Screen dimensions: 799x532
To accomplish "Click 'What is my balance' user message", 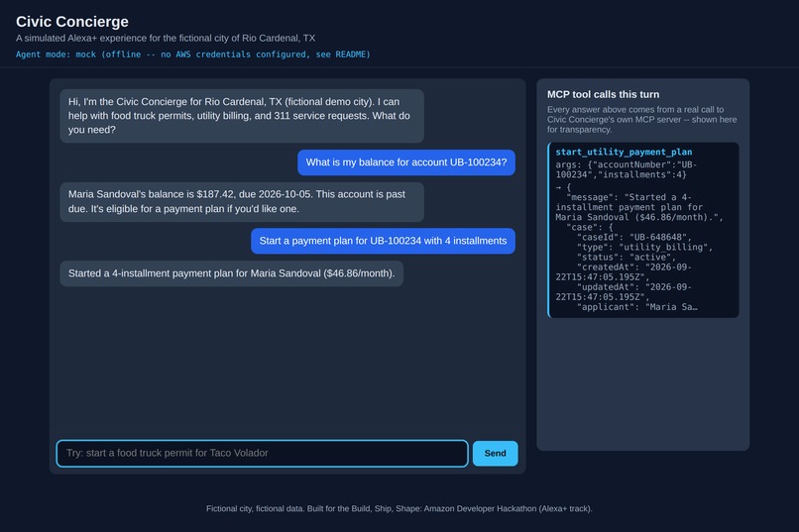I will (406, 162).
